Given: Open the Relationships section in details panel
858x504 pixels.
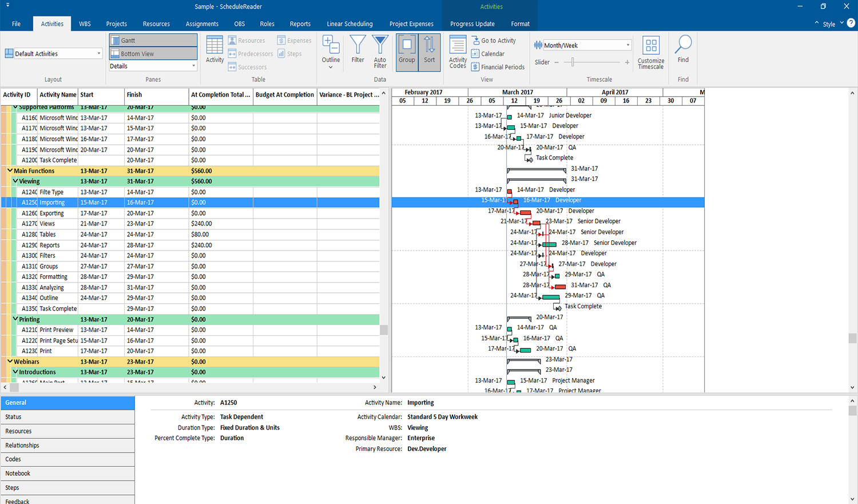Looking at the screenshot, I should click(23, 445).
